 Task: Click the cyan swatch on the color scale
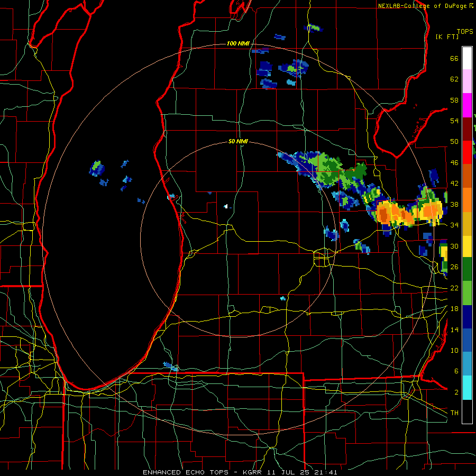pyautogui.click(x=467, y=388)
